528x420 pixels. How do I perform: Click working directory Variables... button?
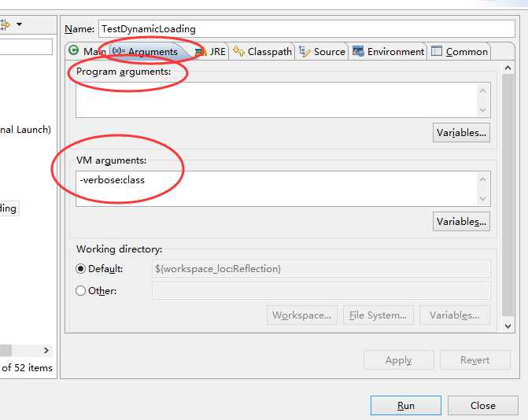click(x=454, y=315)
